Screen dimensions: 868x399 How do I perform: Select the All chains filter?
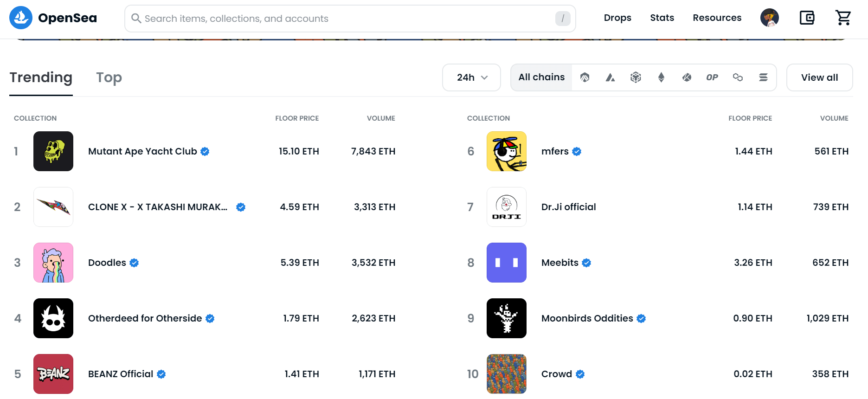point(541,77)
